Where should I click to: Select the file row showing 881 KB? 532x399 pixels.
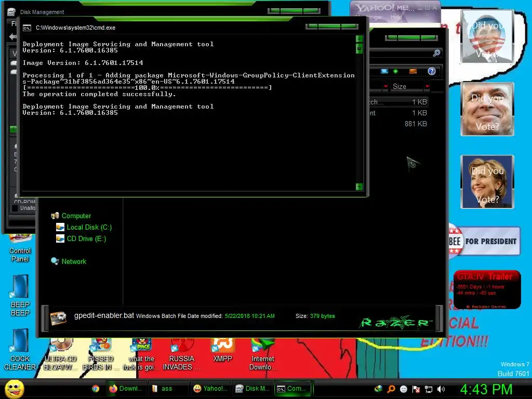398,124
